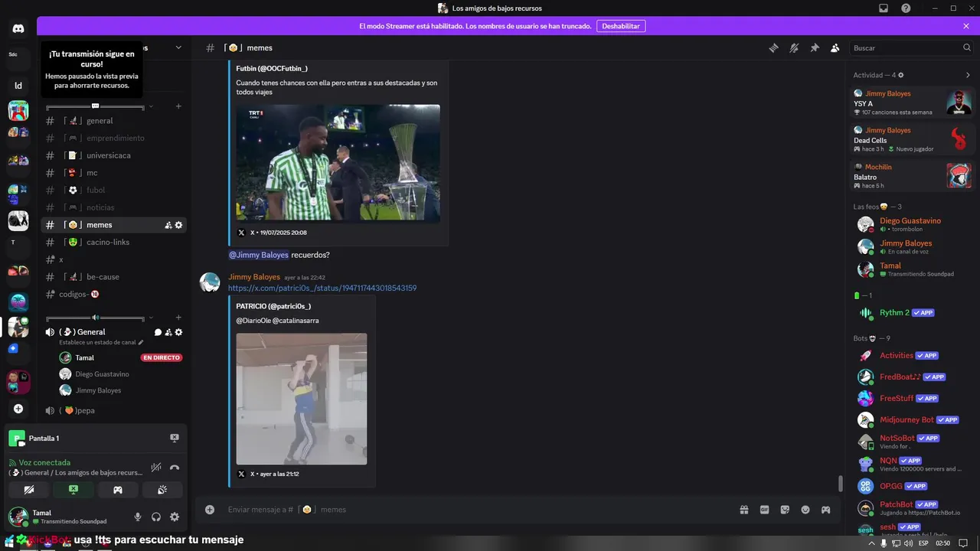Screen dimensions: 980x551
Task: Open the emoji picker
Action: coord(805,510)
